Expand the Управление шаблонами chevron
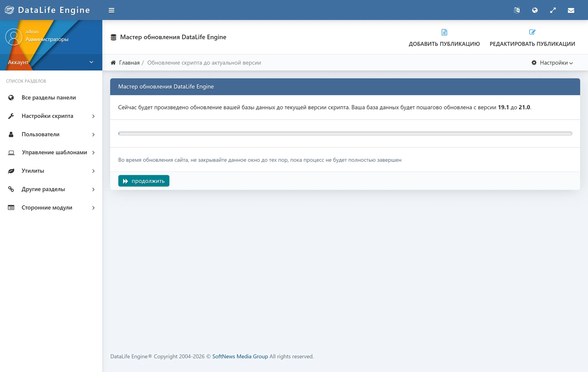Screen dimensions: 588x372 (93, 152)
